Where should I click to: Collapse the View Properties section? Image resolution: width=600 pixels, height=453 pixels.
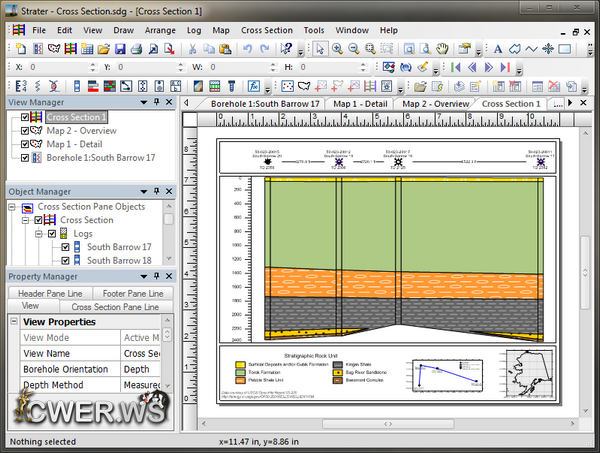click(x=14, y=322)
